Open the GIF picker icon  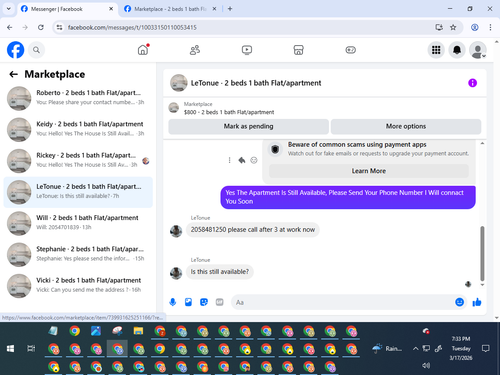(x=219, y=302)
